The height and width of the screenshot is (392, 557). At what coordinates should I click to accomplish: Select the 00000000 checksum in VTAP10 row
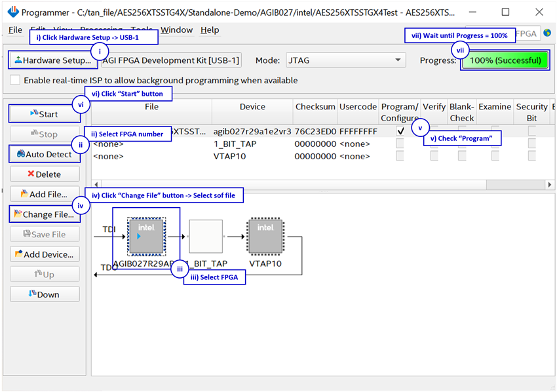coord(315,156)
